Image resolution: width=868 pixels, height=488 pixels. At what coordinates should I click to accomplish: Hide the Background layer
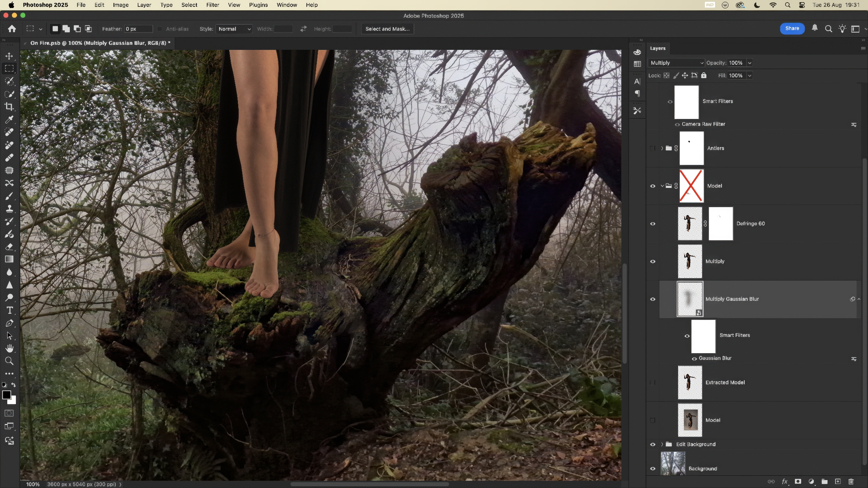coord(653,469)
